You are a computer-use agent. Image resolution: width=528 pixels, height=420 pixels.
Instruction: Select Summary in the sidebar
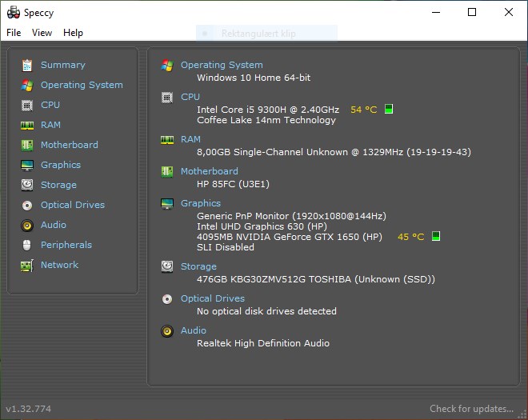pos(63,65)
